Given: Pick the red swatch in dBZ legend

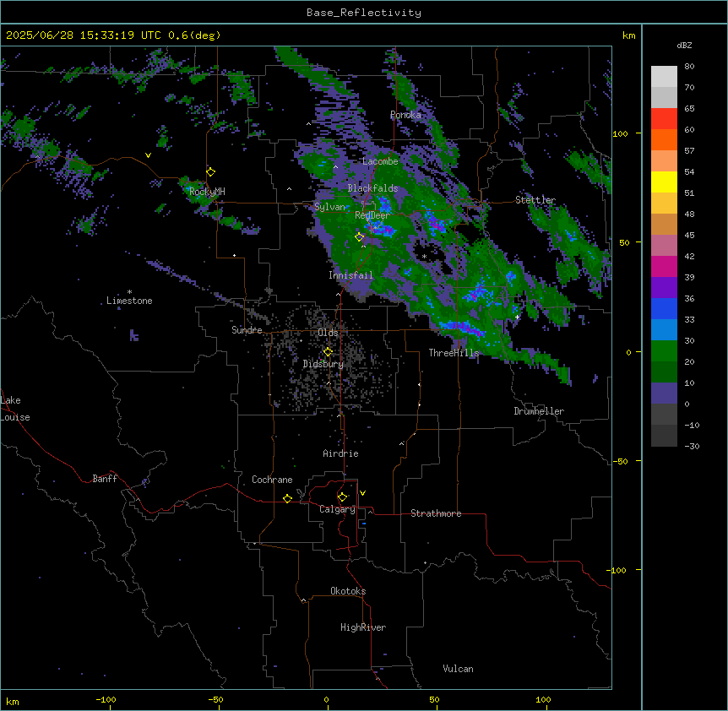Looking at the screenshot, I should point(664,119).
